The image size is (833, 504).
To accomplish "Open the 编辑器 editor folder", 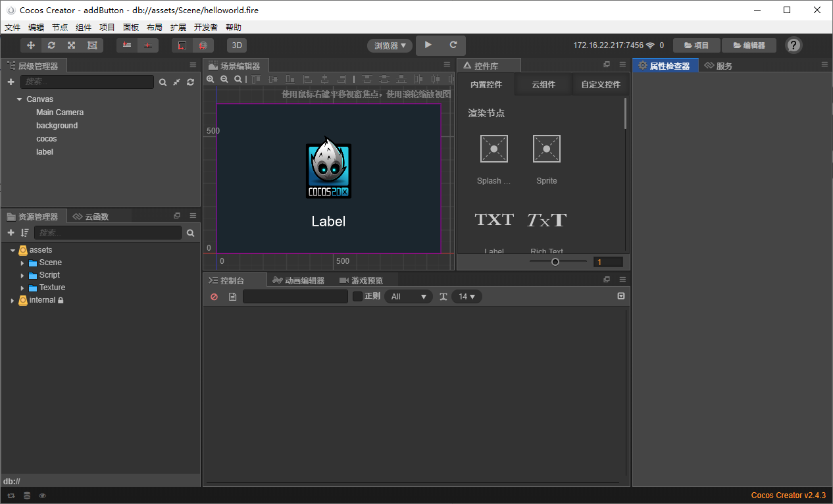I will tap(749, 45).
